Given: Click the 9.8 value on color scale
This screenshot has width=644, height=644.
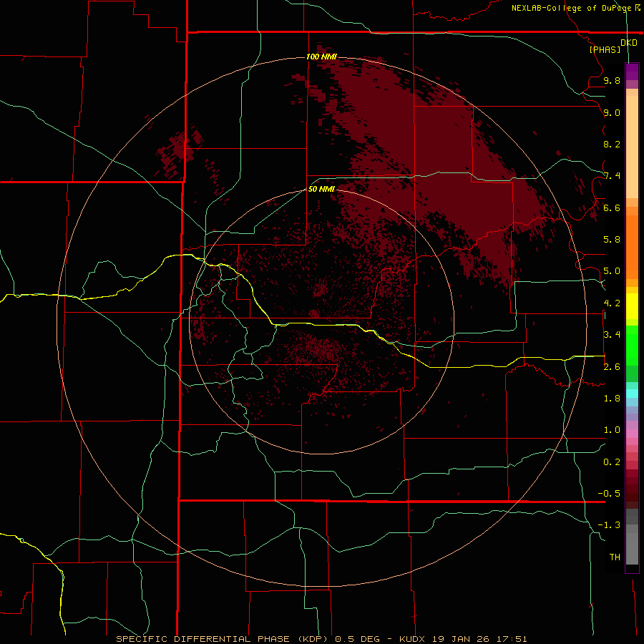Looking at the screenshot, I should click(612, 80).
